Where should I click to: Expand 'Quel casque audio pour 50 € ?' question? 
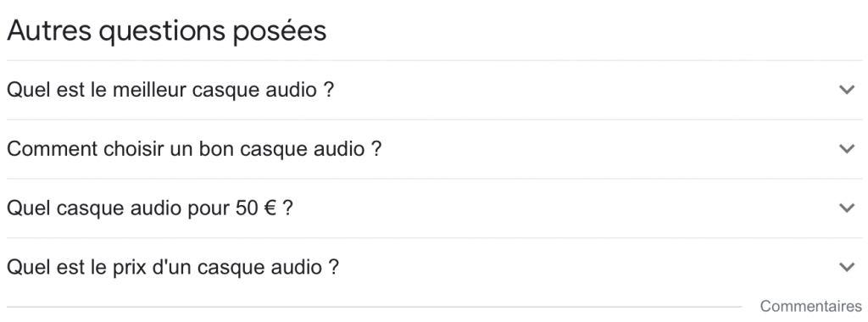(x=435, y=208)
